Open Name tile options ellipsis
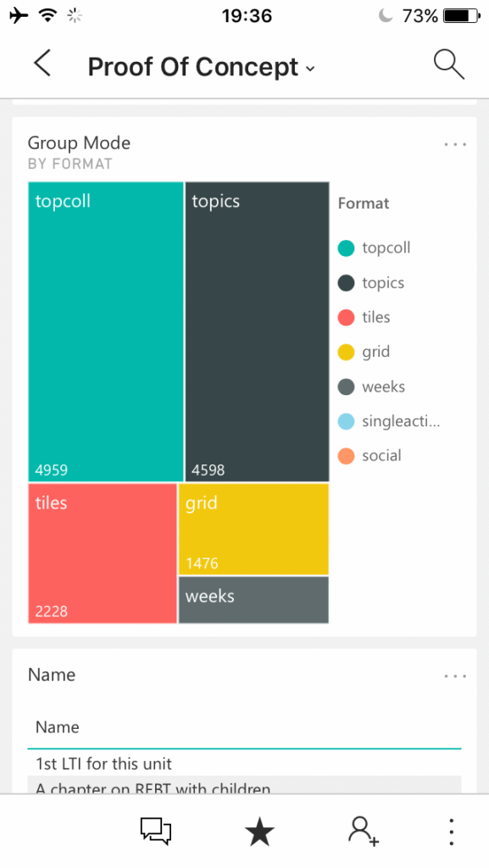Image resolution: width=489 pixels, height=868 pixels. click(455, 676)
